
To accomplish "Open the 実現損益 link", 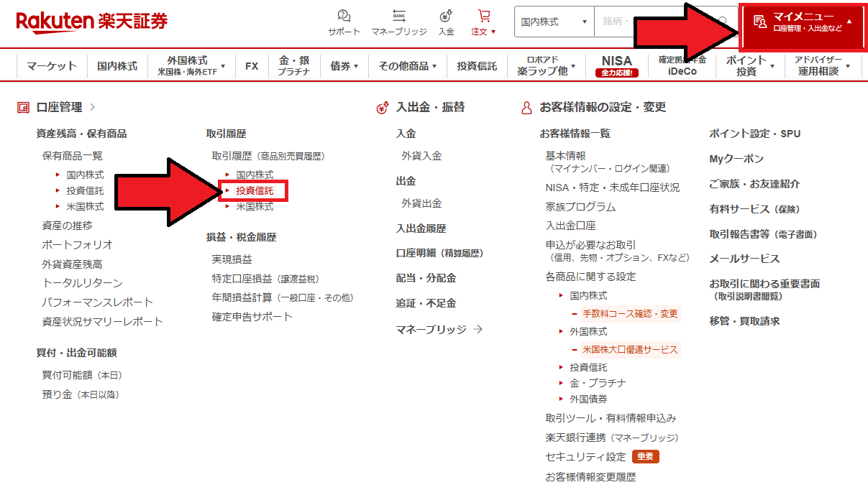I will click(232, 259).
